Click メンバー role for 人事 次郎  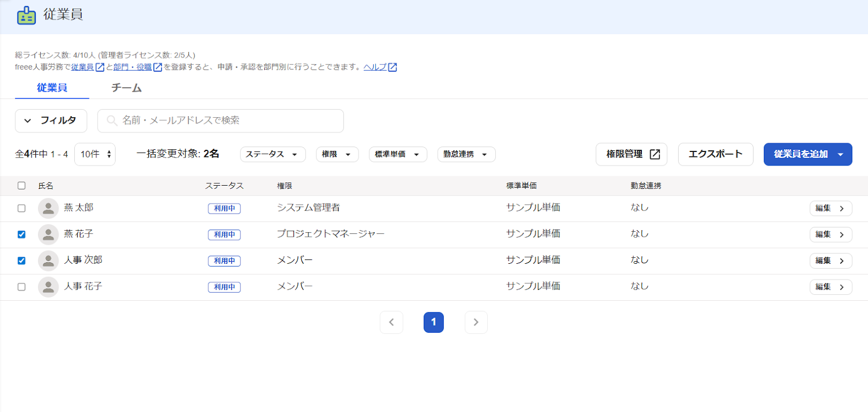click(x=295, y=260)
